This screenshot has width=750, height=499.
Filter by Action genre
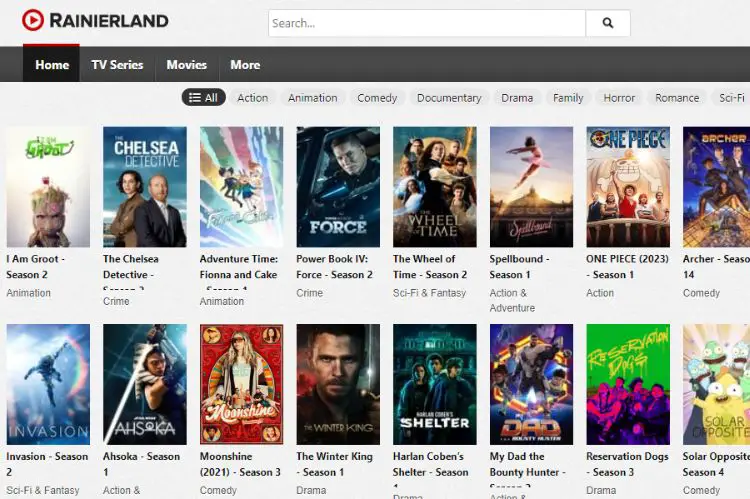(253, 98)
